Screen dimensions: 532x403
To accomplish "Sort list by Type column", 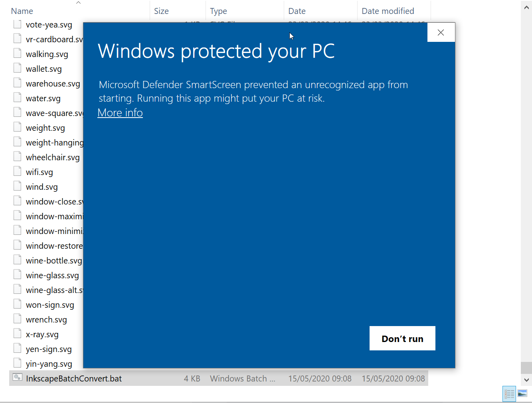I will point(218,11).
